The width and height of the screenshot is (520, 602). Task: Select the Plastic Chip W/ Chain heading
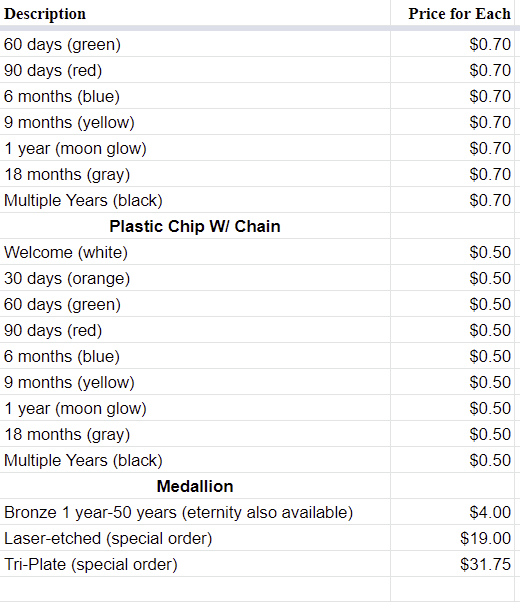pyautogui.click(x=195, y=226)
